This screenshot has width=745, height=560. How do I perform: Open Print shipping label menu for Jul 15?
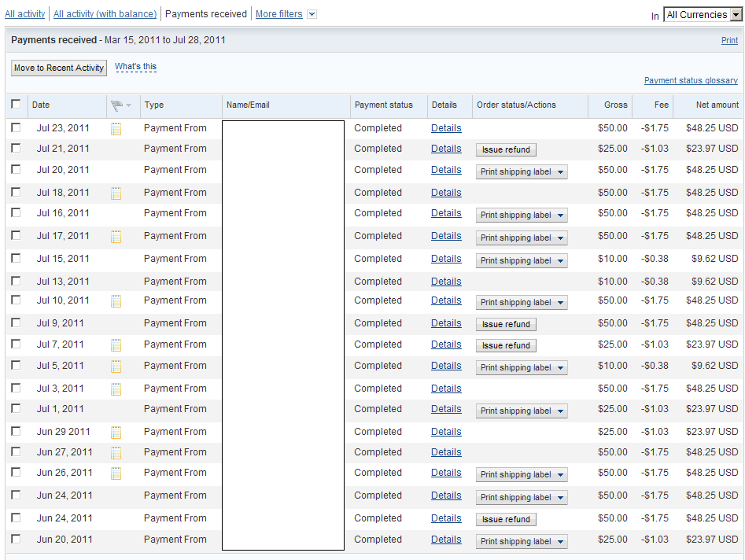(x=522, y=260)
